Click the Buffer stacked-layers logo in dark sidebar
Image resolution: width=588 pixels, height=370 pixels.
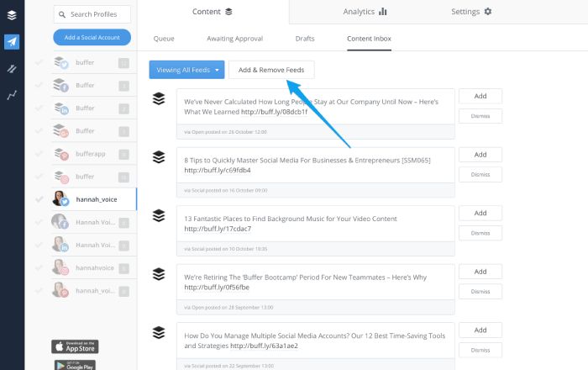(12, 15)
